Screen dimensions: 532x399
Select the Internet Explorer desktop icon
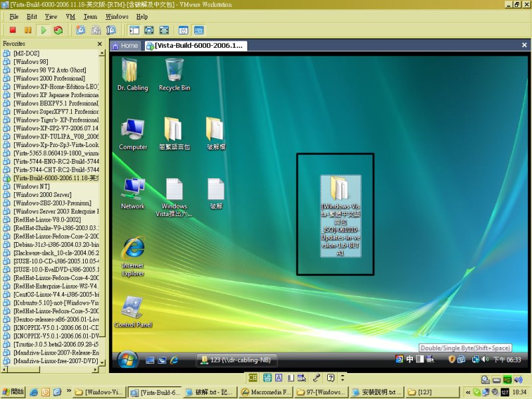(x=133, y=257)
